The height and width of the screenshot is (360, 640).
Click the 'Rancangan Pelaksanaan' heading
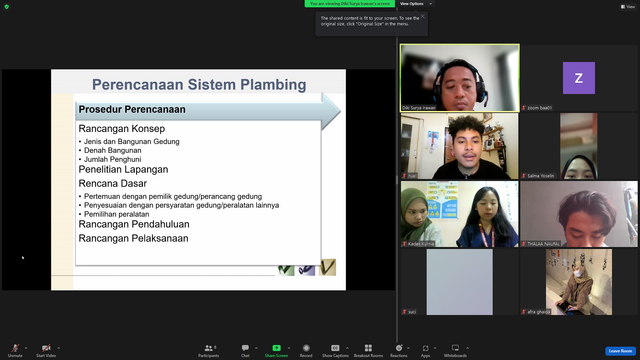point(133,238)
